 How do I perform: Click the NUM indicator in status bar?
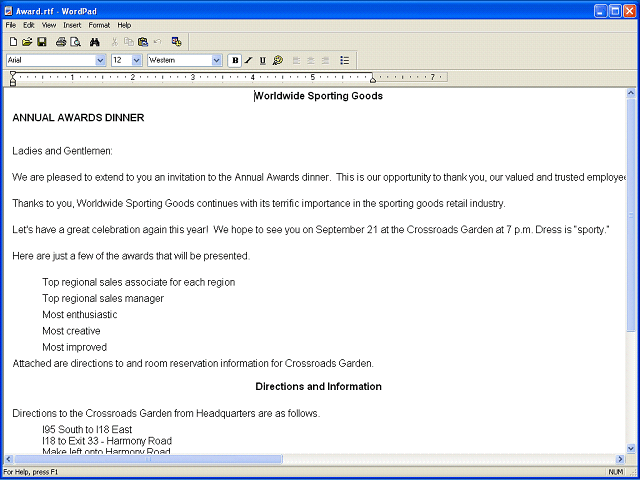pos(615,472)
